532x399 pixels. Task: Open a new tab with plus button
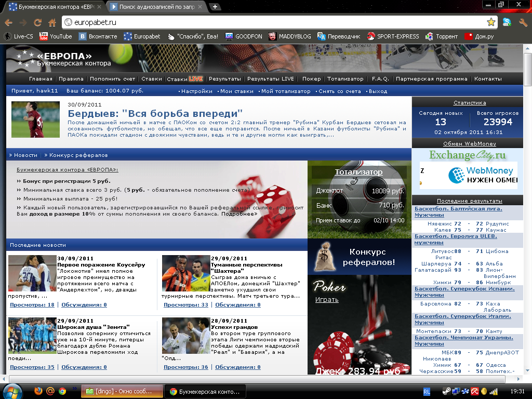215,6
